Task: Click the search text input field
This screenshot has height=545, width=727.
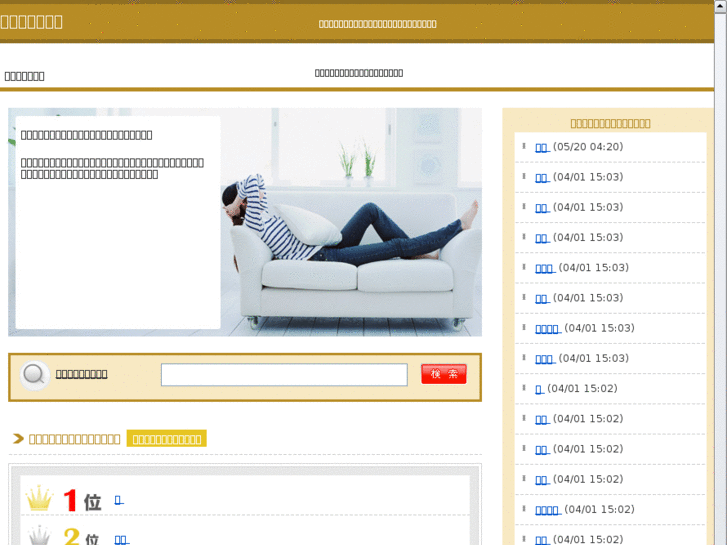Action: (284, 374)
